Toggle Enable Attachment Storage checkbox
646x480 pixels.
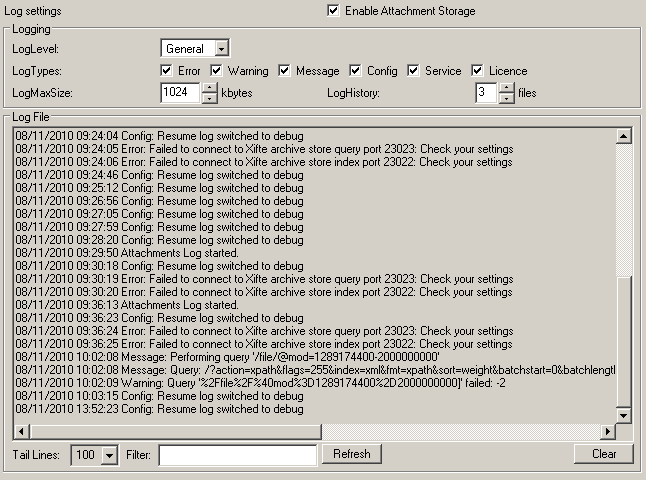pos(333,11)
